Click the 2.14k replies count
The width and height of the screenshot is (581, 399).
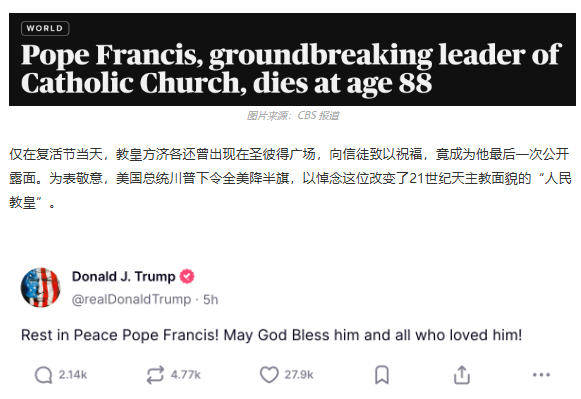(x=73, y=375)
